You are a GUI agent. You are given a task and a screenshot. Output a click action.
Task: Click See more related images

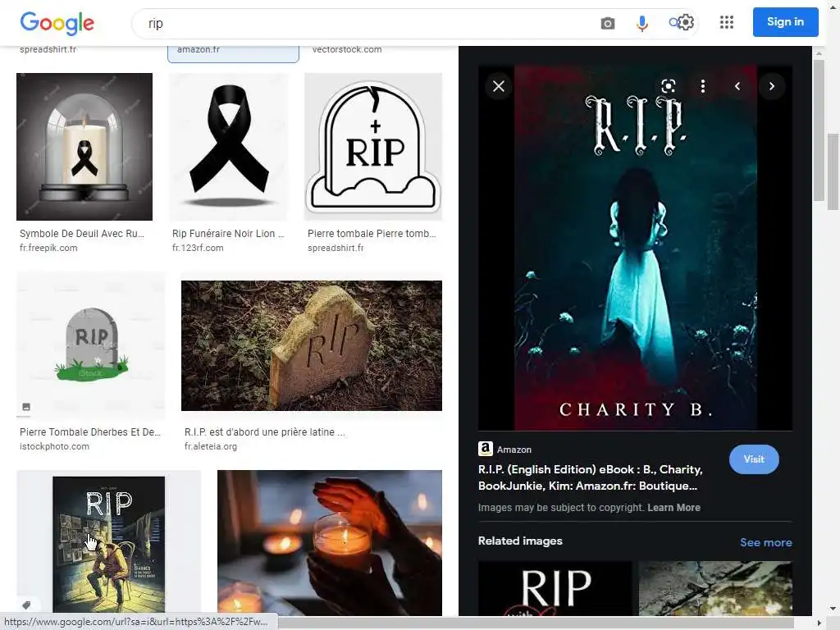pos(766,542)
